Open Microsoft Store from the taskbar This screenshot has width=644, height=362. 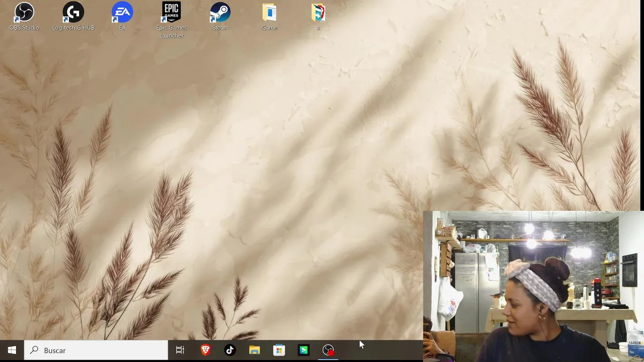pyautogui.click(x=279, y=350)
